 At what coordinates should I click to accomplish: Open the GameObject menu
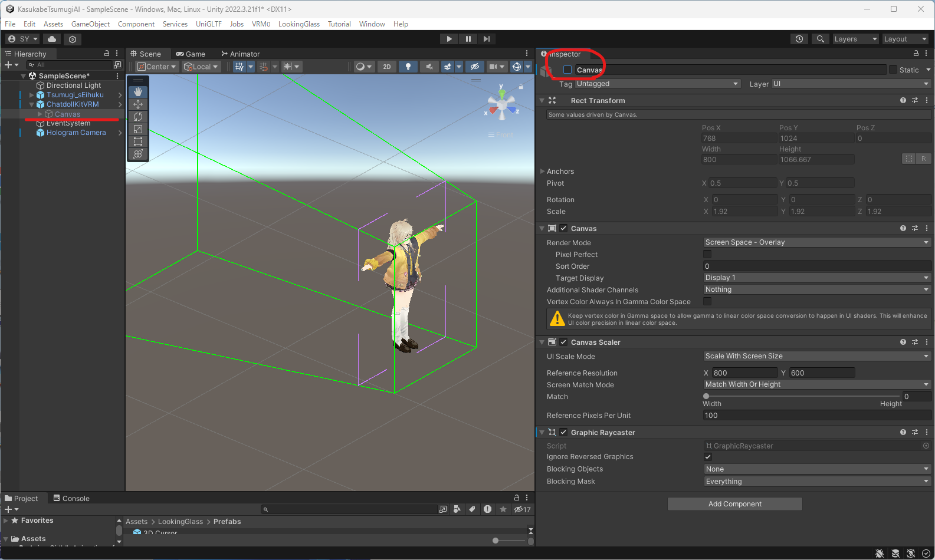90,24
